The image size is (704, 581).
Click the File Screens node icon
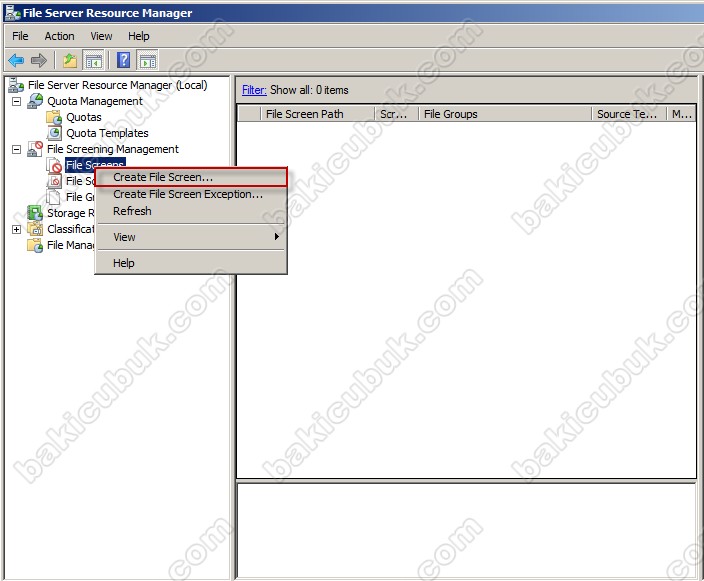pos(54,165)
